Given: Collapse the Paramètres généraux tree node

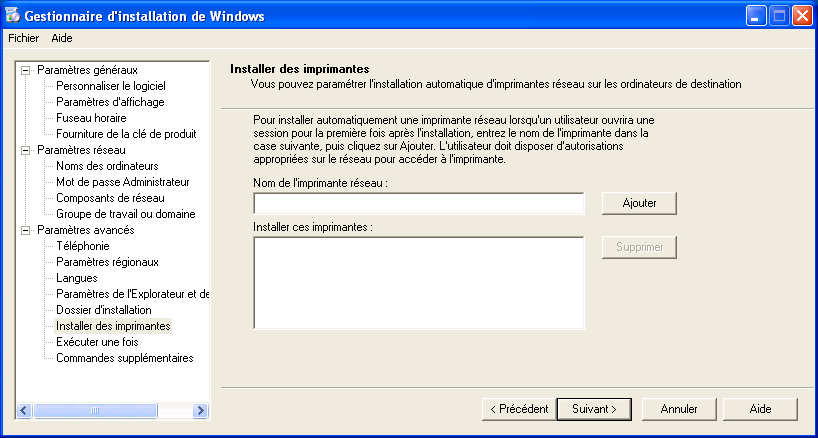Looking at the screenshot, I should pyautogui.click(x=25, y=70).
